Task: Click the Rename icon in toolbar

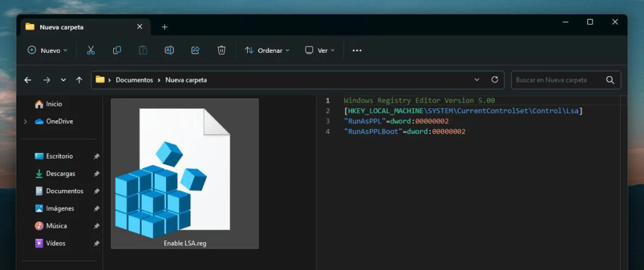Action: coord(169,50)
